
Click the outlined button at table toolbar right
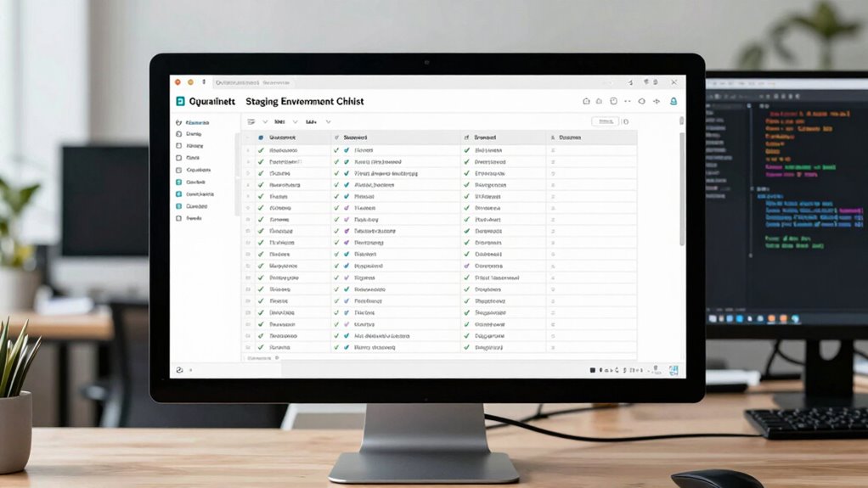pos(605,121)
